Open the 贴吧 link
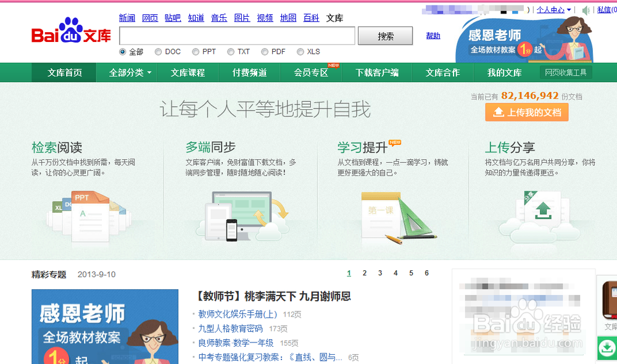617x364 pixels. click(173, 18)
